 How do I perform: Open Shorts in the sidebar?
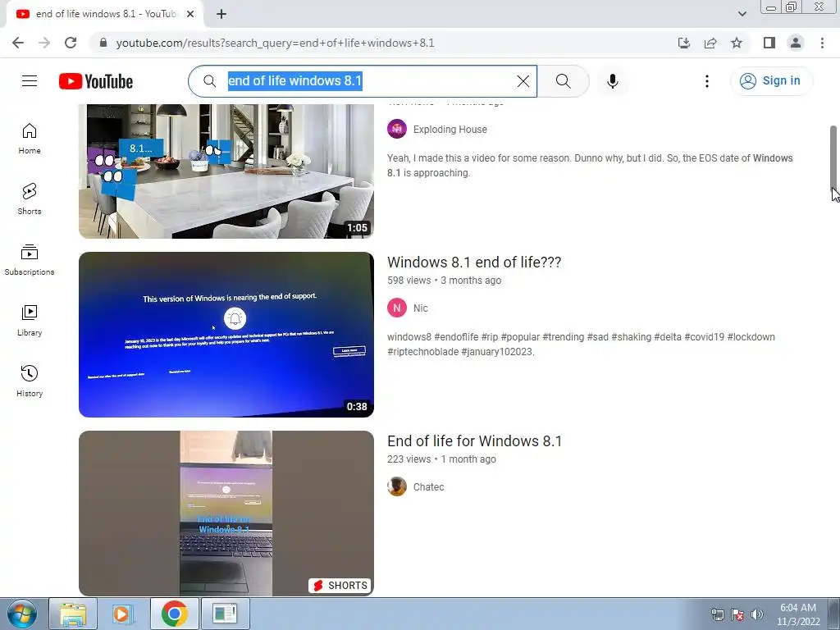click(x=30, y=199)
